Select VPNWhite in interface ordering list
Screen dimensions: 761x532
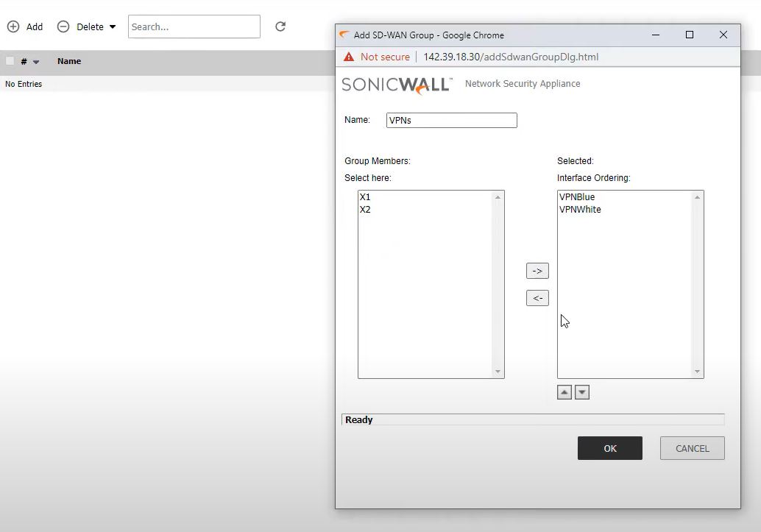[x=580, y=210]
